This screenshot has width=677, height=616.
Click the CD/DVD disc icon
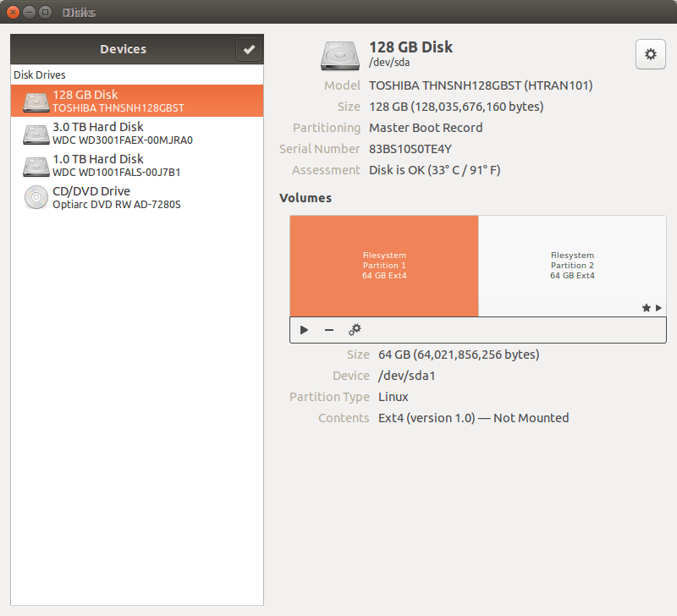pos(36,197)
